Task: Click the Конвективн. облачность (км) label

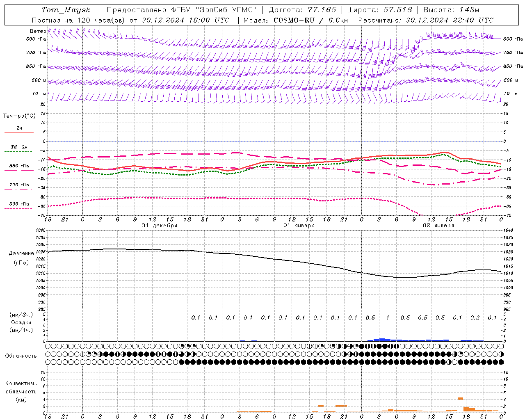Action: click(x=21, y=391)
